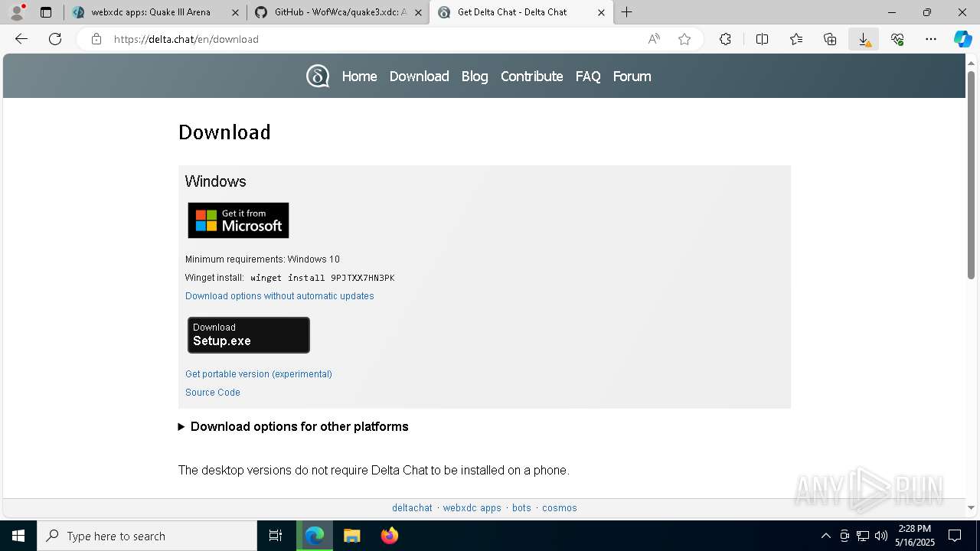The height and width of the screenshot is (551, 980).
Task: Open File Explorer from the taskbar
Action: [351, 536]
